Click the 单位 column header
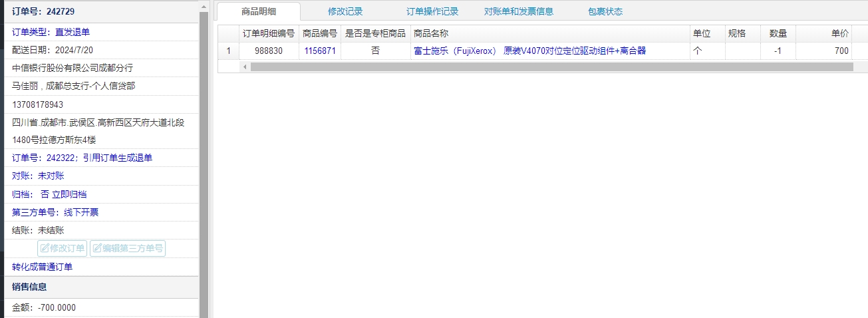868x318 pixels. [707, 33]
